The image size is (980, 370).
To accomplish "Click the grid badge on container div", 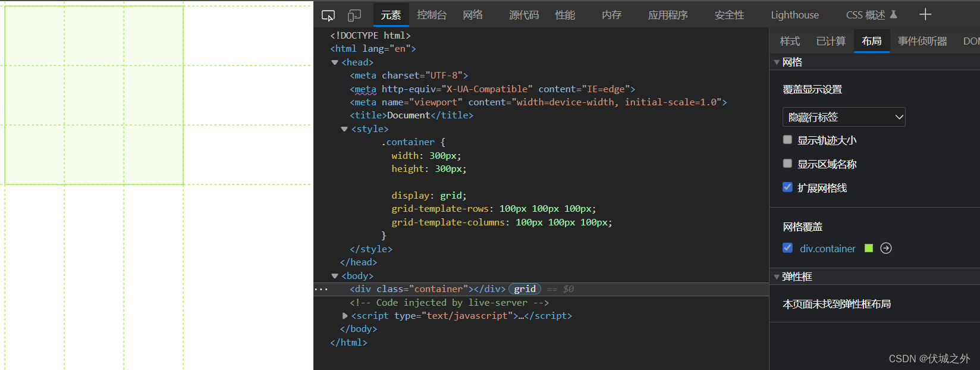I will (524, 289).
